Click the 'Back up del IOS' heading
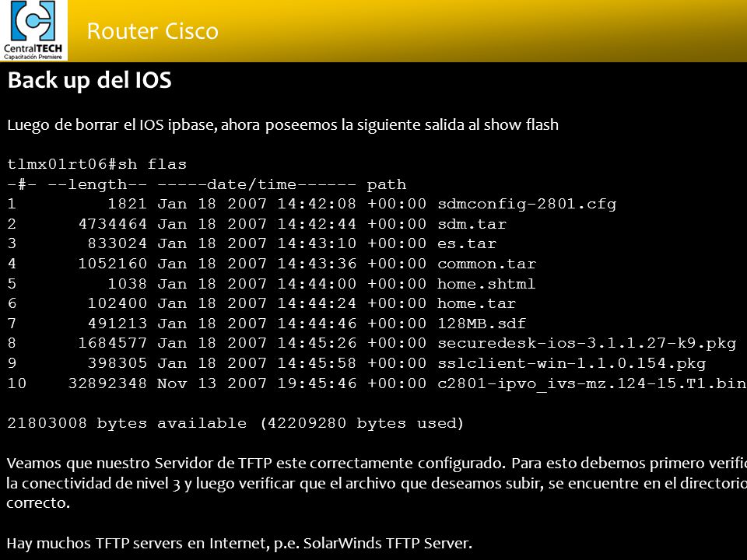 click(x=89, y=80)
